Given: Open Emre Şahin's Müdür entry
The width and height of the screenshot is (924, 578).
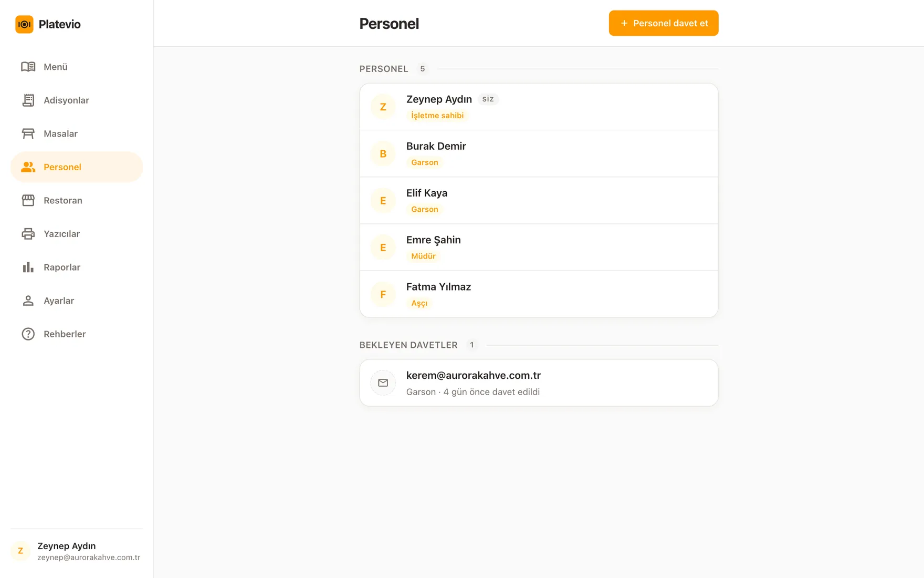Looking at the screenshot, I should point(539,247).
